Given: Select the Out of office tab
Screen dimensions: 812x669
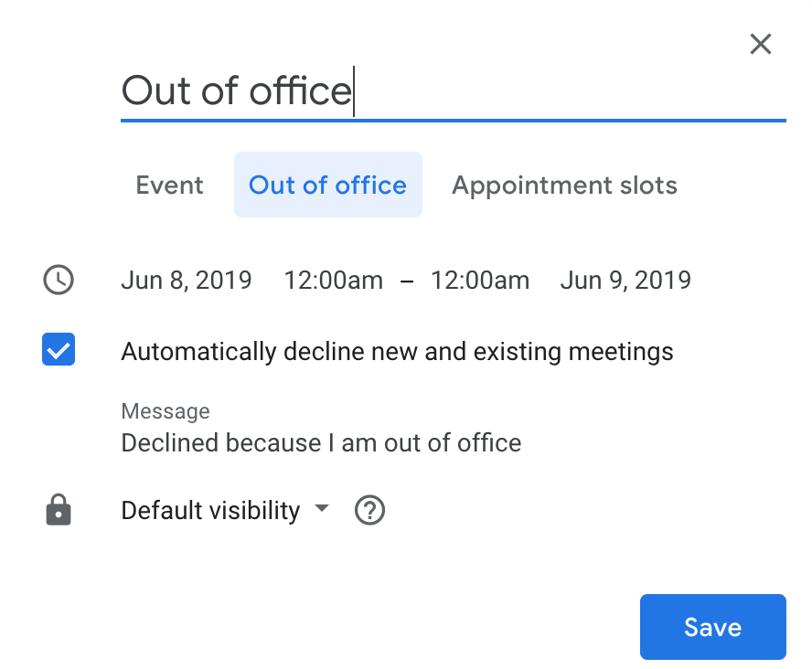Looking at the screenshot, I should (x=327, y=185).
